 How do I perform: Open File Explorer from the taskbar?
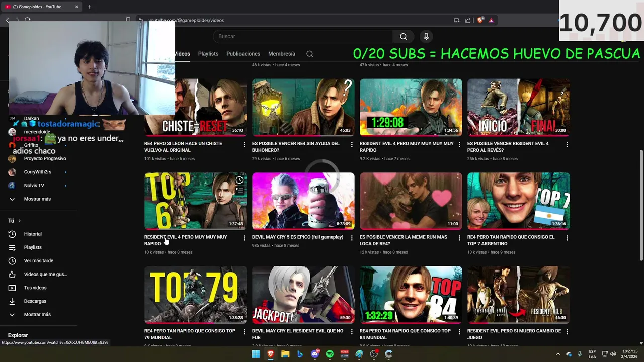pyautogui.click(x=285, y=354)
